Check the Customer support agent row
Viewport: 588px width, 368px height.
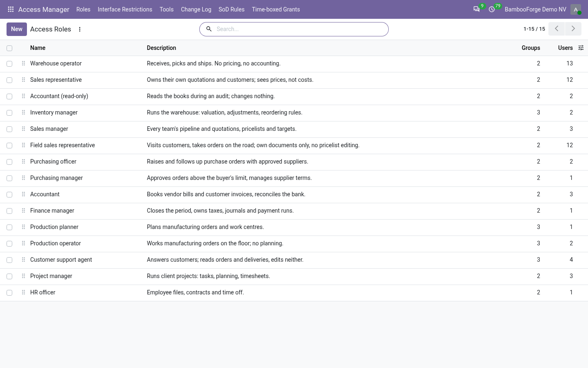click(x=9, y=260)
